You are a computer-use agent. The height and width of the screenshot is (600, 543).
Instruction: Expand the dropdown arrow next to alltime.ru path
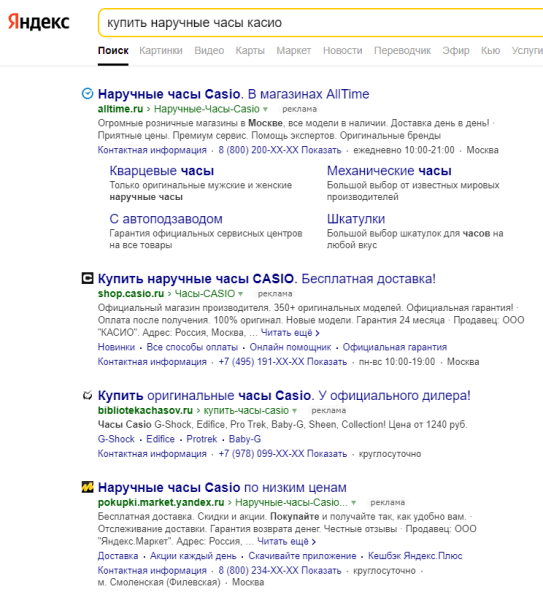pos(265,109)
